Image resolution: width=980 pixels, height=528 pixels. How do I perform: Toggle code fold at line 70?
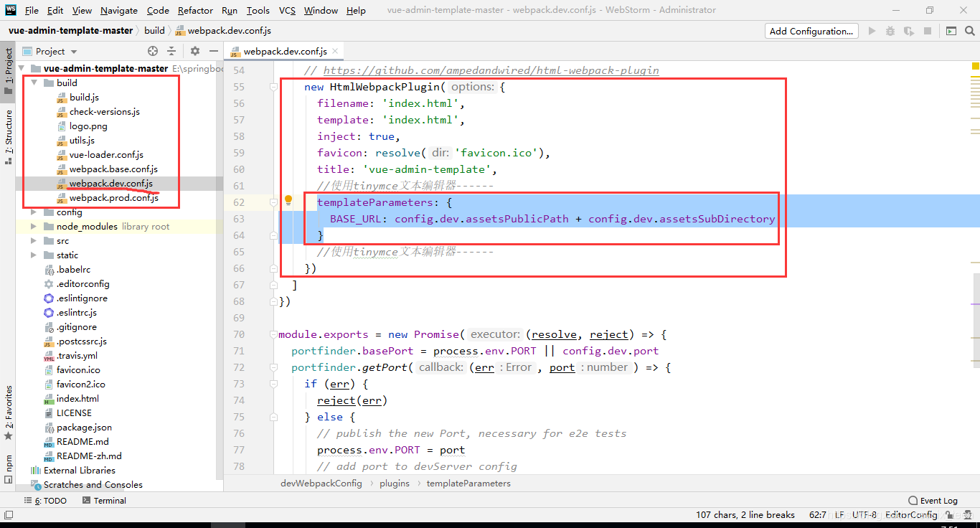point(273,334)
